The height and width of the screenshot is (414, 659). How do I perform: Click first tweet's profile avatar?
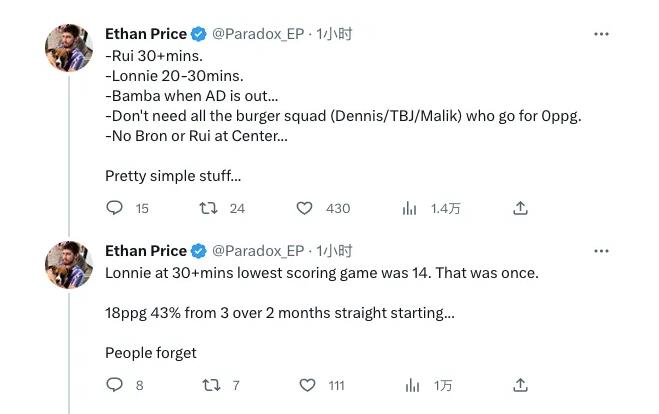69,48
